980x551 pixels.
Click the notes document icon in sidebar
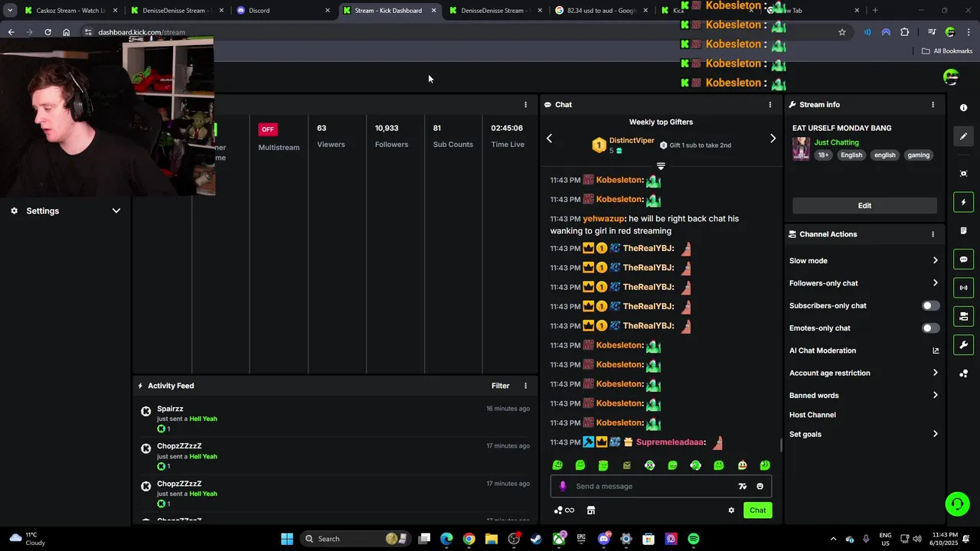[964, 230]
